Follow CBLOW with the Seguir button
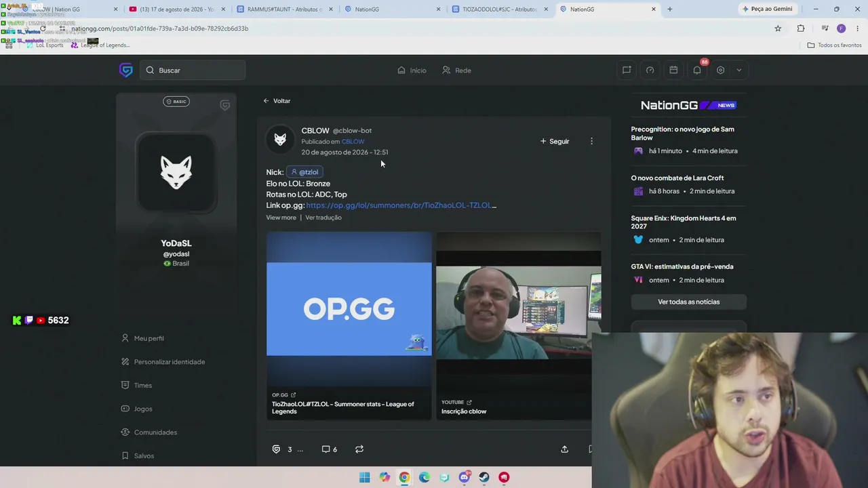 click(555, 141)
